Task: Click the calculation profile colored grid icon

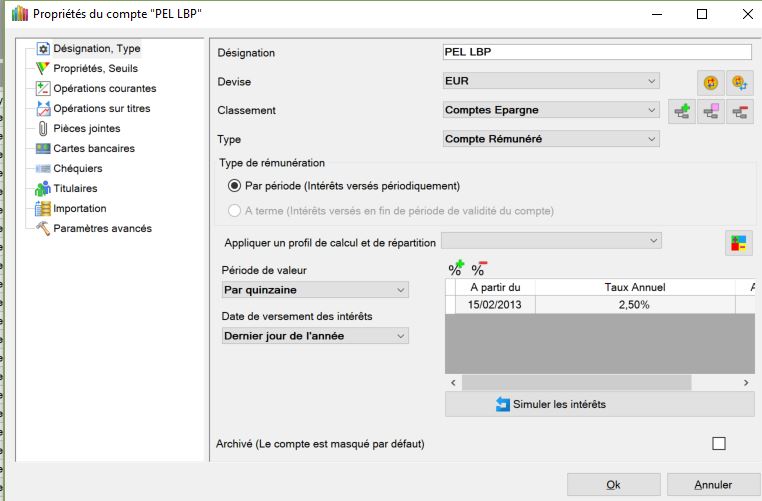Action: pyautogui.click(x=739, y=242)
